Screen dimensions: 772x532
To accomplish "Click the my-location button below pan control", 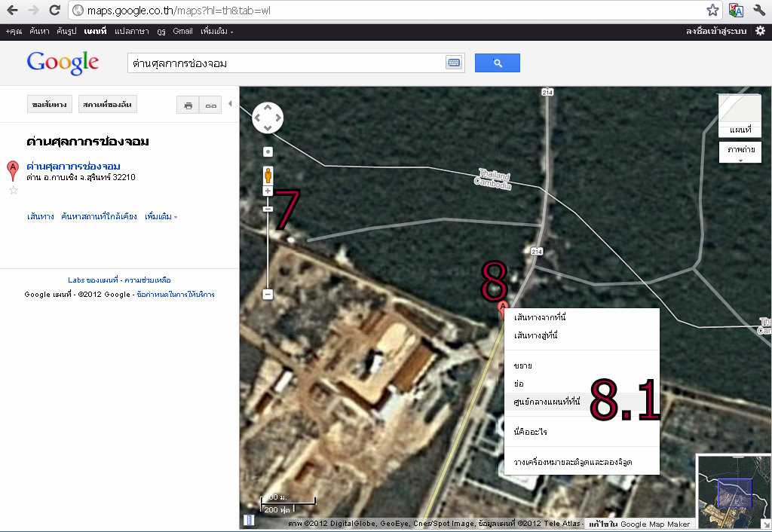I will (268, 152).
